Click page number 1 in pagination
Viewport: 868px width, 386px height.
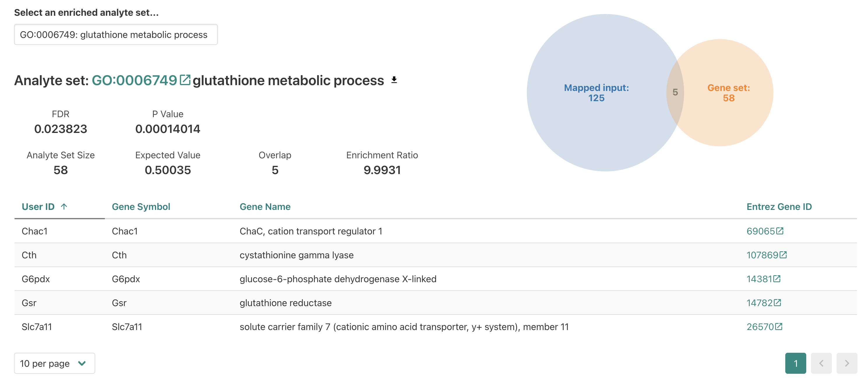click(x=796, y=364)
